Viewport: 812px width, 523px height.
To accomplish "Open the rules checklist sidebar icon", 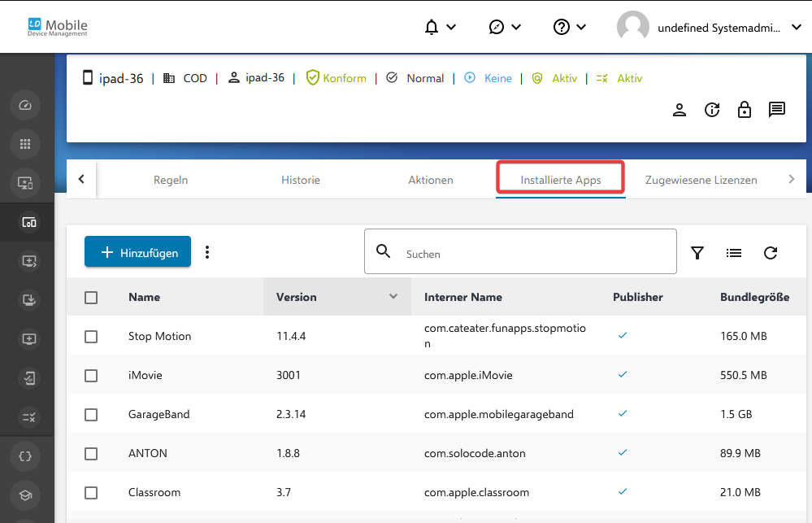I will click(x=29, y=417).
